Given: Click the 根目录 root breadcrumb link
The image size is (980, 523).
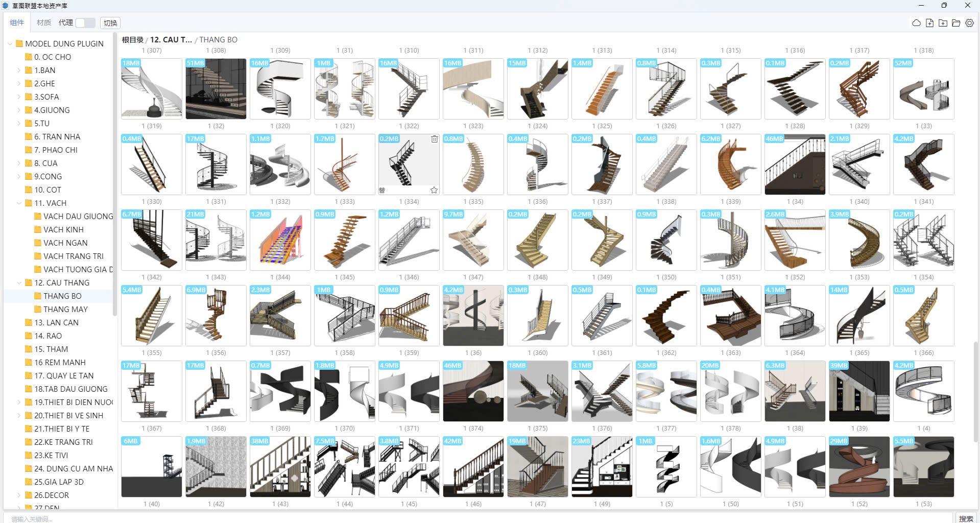Looking at the screenshot, I should tap(132, 40).
